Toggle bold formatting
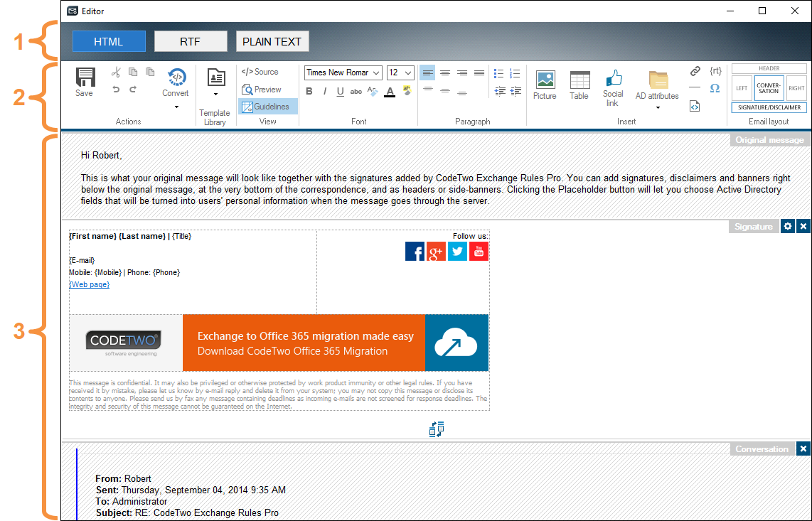 click(x=309, y=91)
